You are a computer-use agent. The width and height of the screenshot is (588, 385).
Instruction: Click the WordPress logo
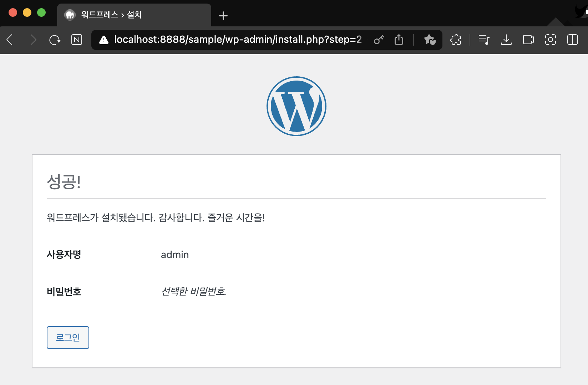click(296, 106)
